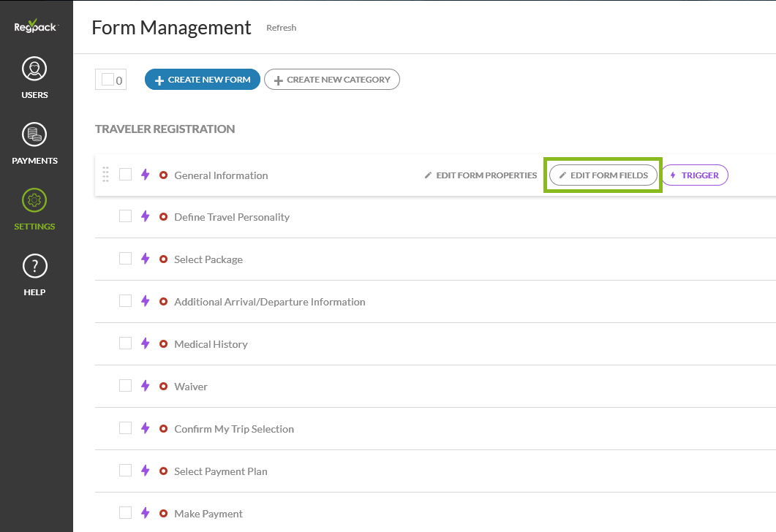Viewport: 776px width, 532px height.
Task: Open the Users section in sidebar
Action: (x=34, y=71)
